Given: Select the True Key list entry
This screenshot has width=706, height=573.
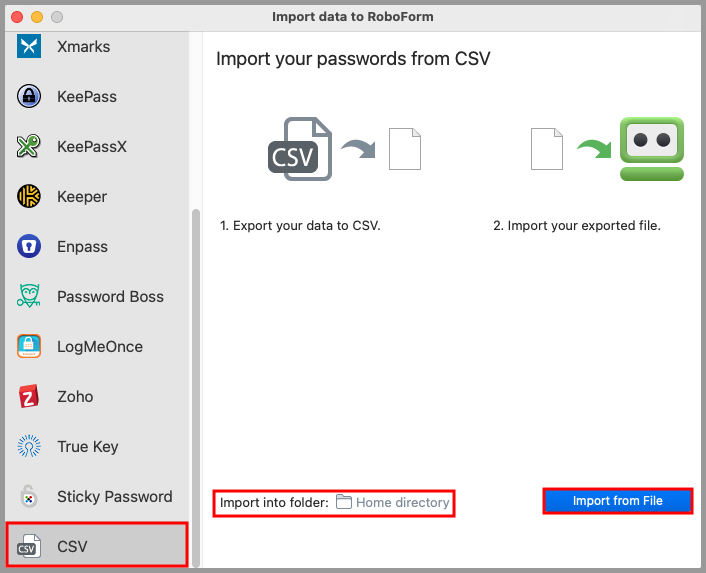Looking at the screenshot, I should [87, 447].
